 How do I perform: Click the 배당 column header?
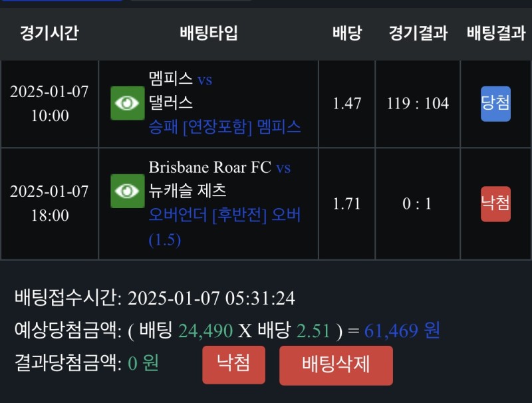point(346,33)
